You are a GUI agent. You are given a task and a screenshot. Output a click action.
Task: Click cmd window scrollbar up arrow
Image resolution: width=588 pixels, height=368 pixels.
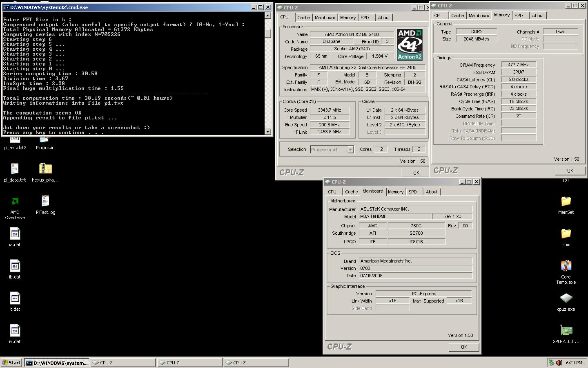click(x=268, y=16)
